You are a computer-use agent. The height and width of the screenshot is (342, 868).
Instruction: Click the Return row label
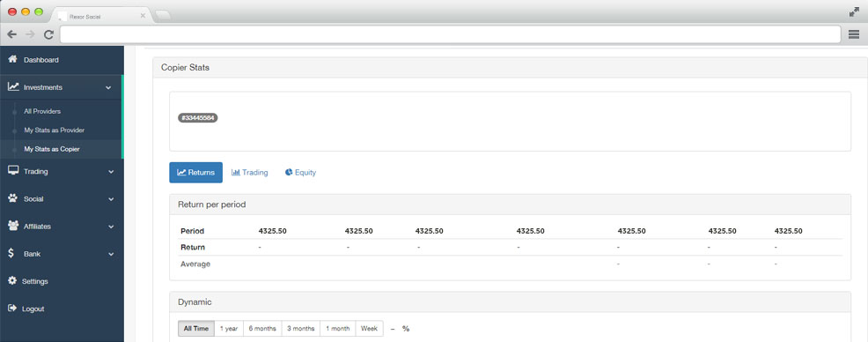(x=193, y=247)
